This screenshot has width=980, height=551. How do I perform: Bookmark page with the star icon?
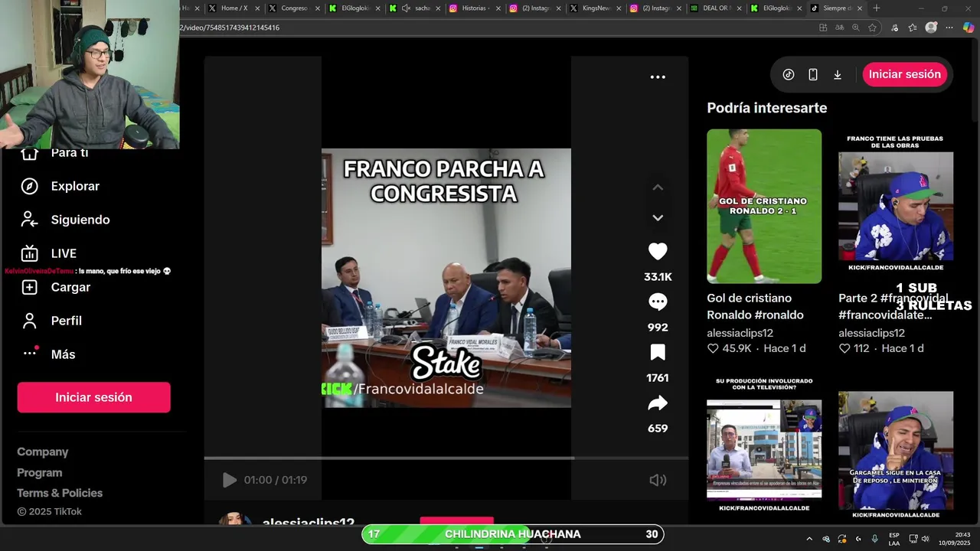872,28
